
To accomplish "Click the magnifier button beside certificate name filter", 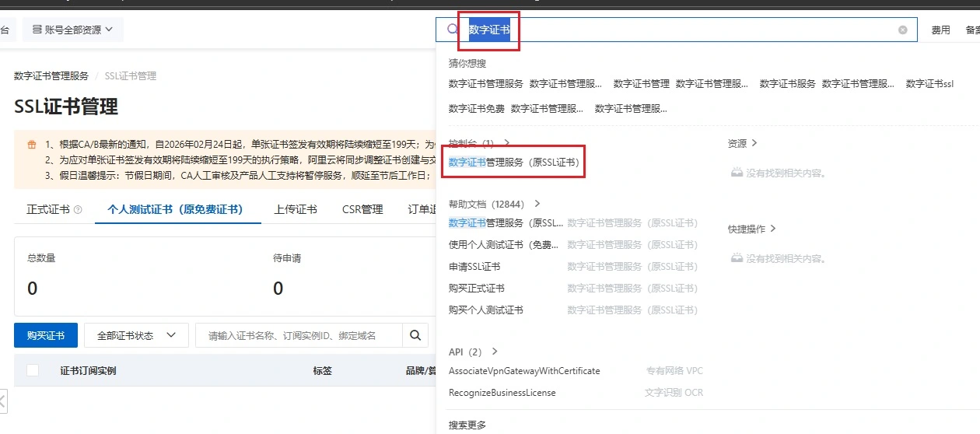I will [415, 336].
